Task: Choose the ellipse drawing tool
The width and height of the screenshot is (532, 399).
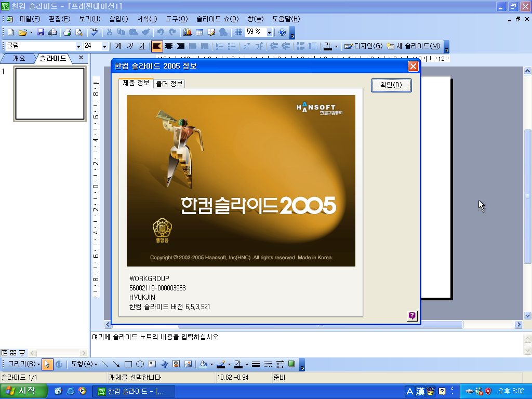Action: coord(140,364)
